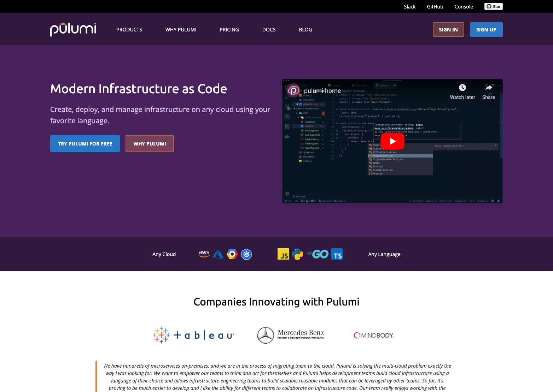Open the DOCS page
This screenshot has width=553, height=392.
[x=269, y=30]
